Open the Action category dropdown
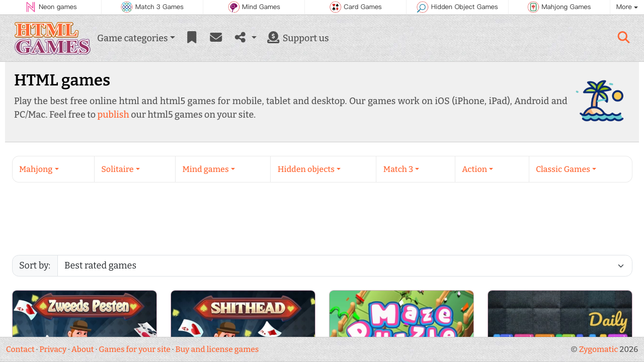 477,169
